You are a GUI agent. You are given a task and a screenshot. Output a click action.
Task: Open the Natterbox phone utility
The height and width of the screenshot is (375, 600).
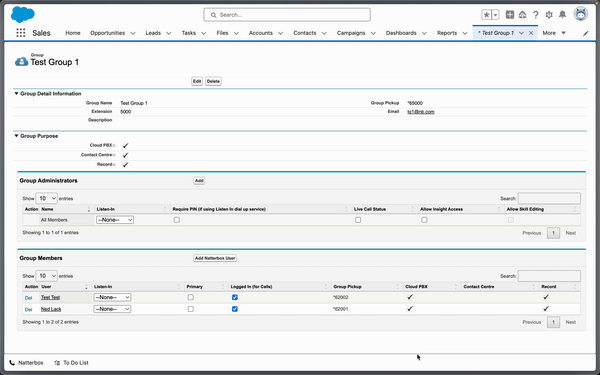[26, 363]
